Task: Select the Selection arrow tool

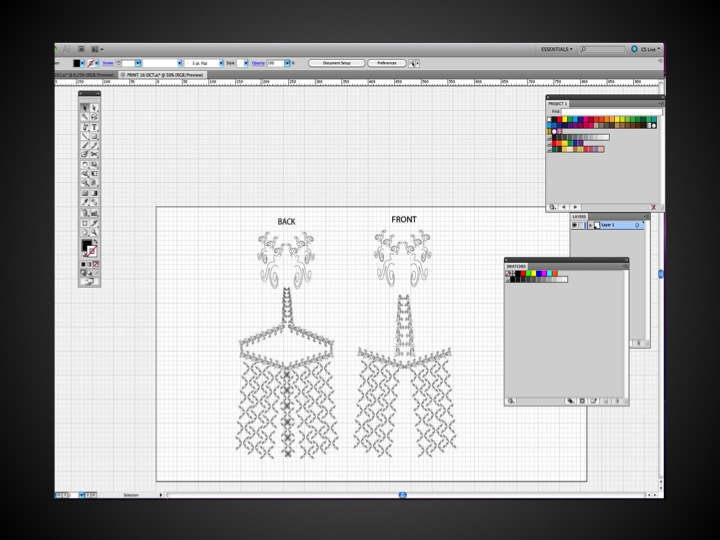Action: (85, 107)
